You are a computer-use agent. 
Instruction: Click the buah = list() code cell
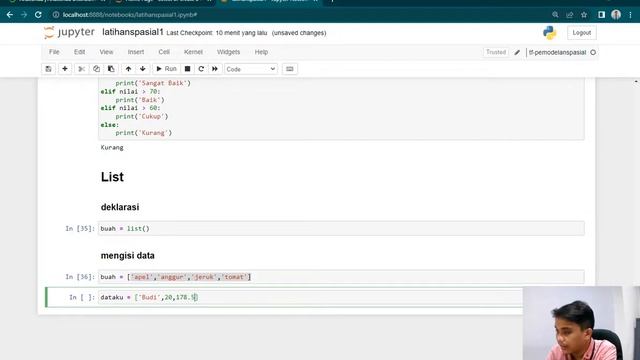[341, 229]
